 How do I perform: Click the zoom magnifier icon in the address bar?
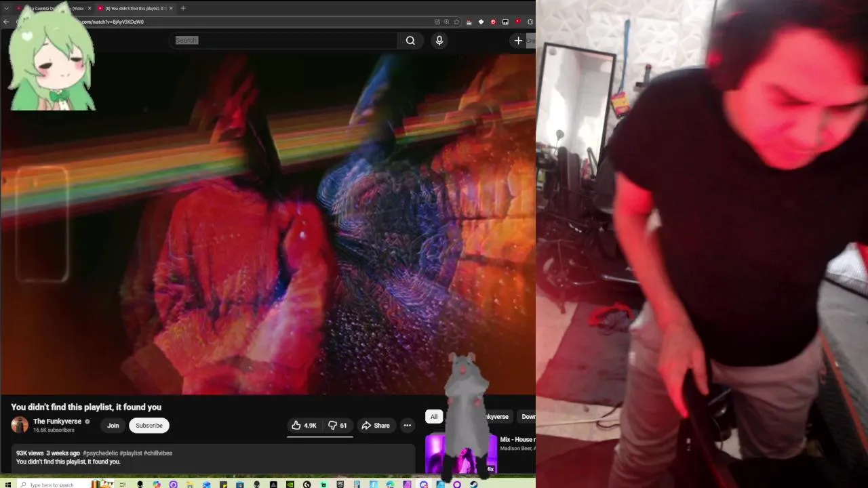447,22
